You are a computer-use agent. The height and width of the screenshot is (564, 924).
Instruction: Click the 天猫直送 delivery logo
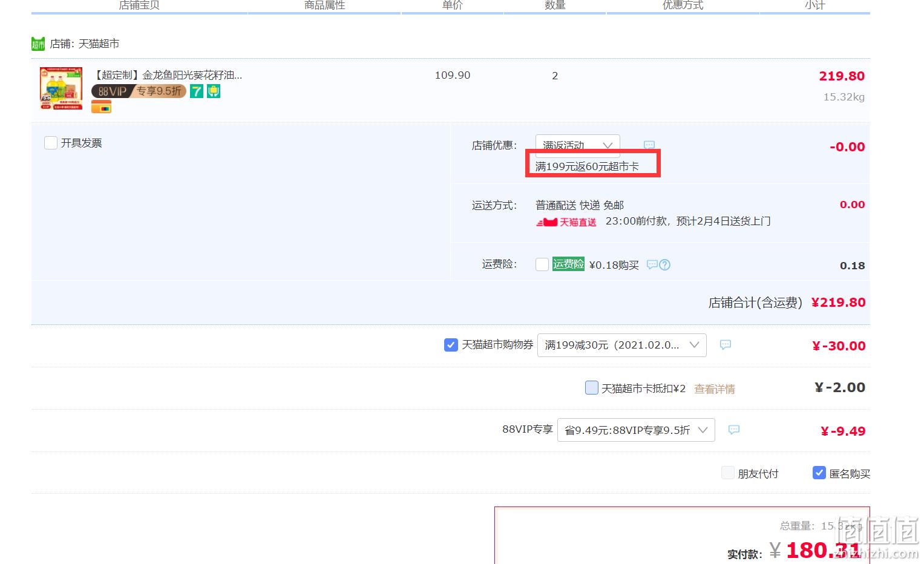(x=566, y=222)
